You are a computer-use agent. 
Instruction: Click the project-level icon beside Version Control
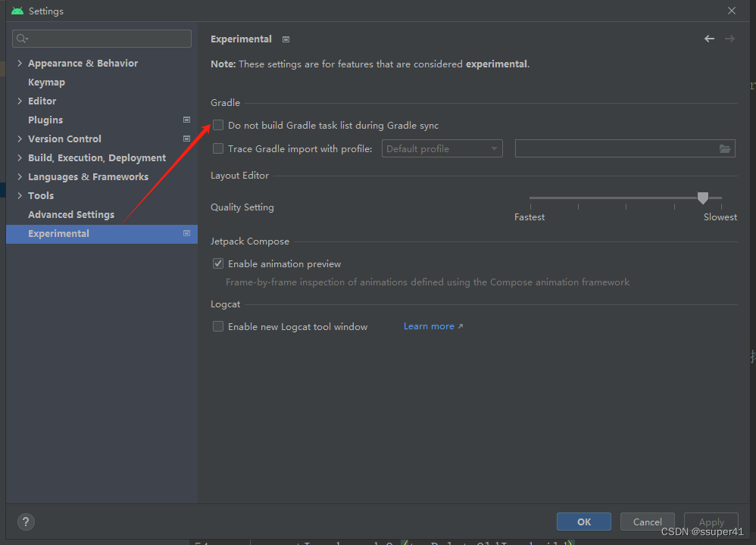tap(186, 139)
